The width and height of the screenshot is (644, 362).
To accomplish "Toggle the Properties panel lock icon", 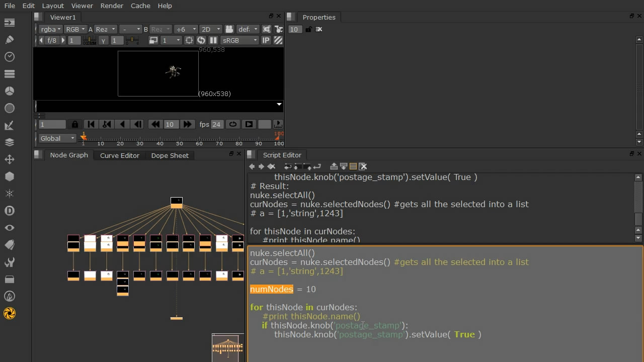I will click(308, 29).
